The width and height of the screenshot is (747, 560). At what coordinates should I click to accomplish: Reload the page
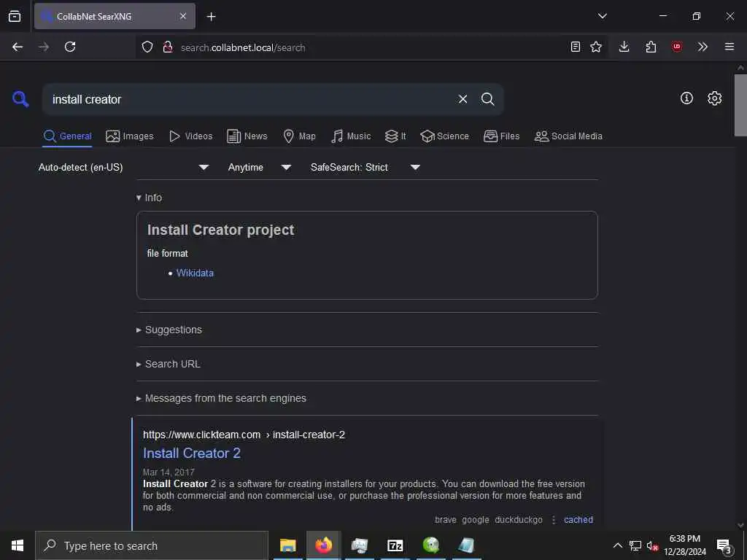coord(70,47)
